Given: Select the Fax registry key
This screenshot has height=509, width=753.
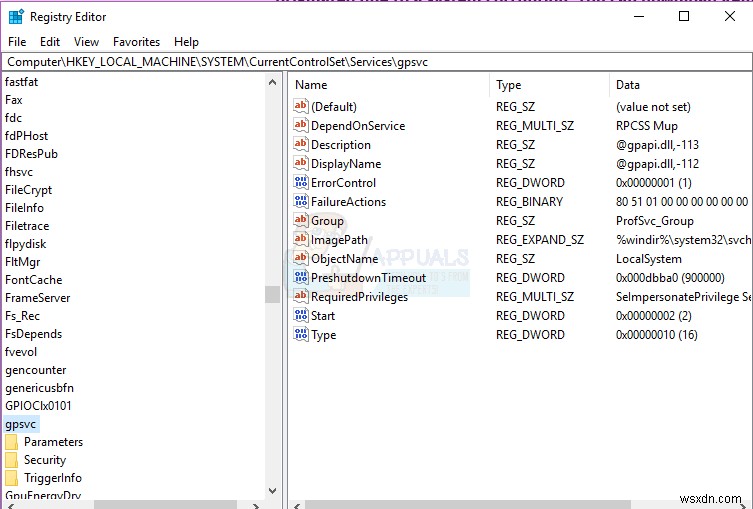Looking at the screenshot, I should [14, 100].
